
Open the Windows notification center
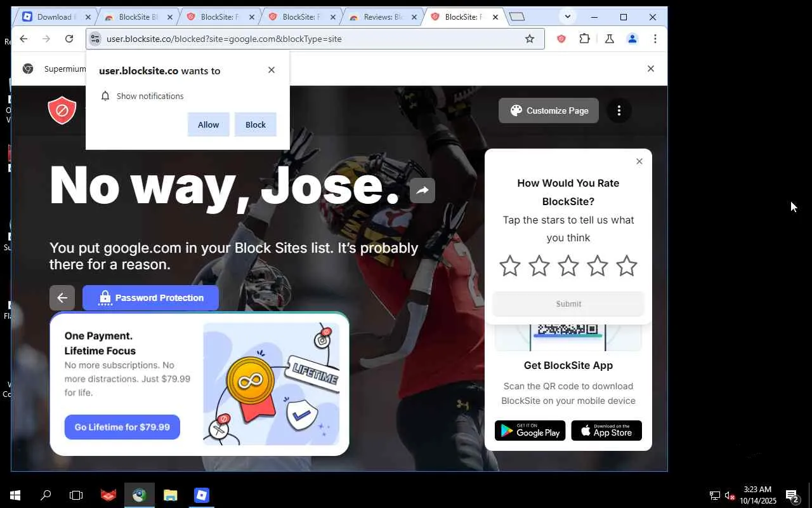[792, 495]
